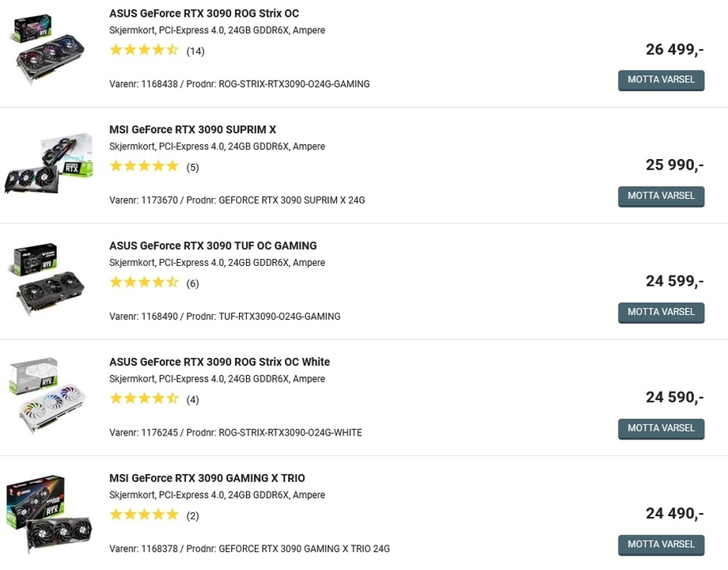Screen dimensions: 728x570
Task: Open the ASUS RTX 3090 TUF OC GAMING image
Action: [47, 281]
